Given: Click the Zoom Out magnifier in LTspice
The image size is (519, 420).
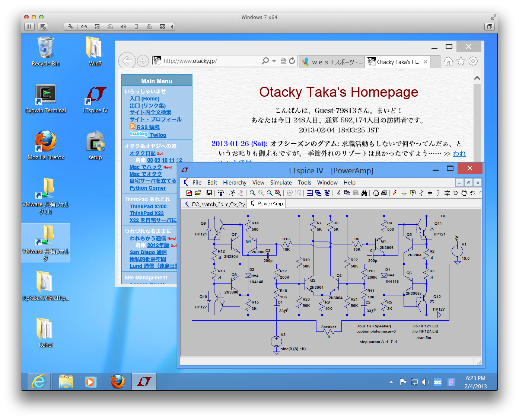Looking at the screenshot, I should click(270, 193).
